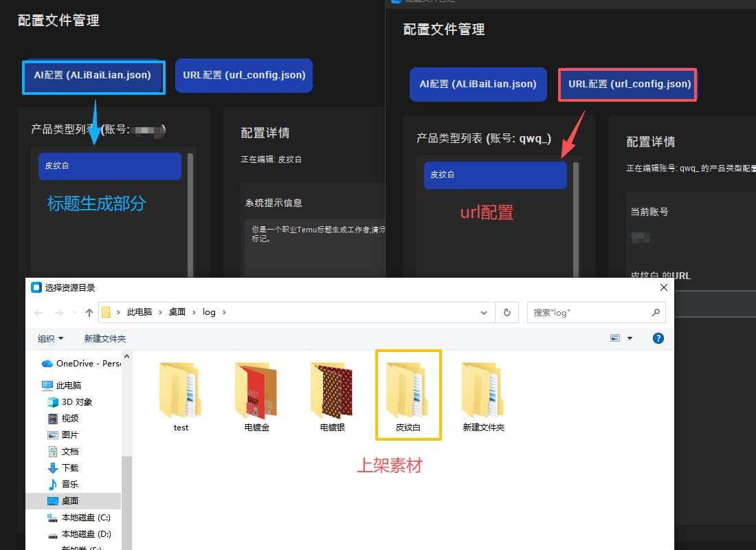Viewport: 756px width, 550px height.
Task: Refresh the log folder listing
Action: click(x=507, y=312)
